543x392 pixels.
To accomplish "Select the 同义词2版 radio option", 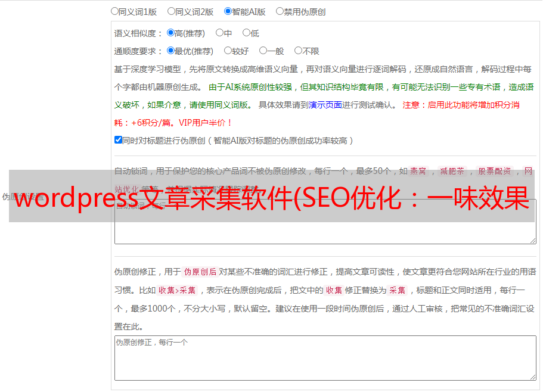I will 171,11.
